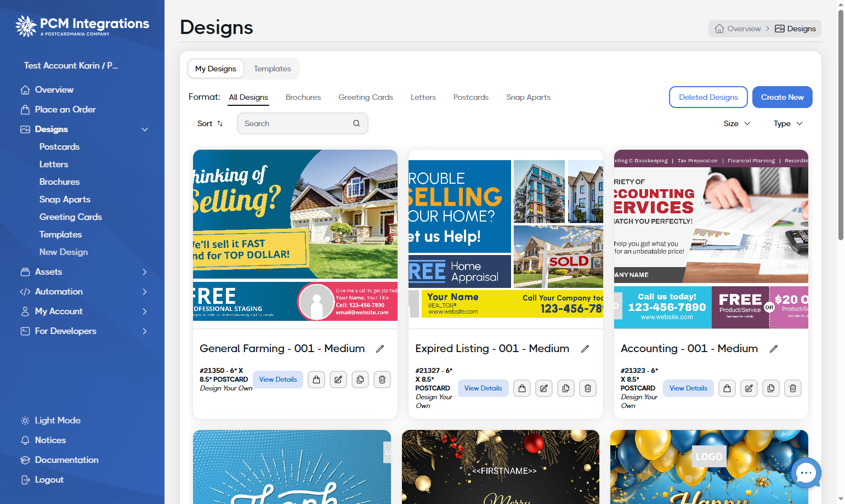The image size is (845, 504).
Task: Trash the Accounting design
Action: [793, 388]
